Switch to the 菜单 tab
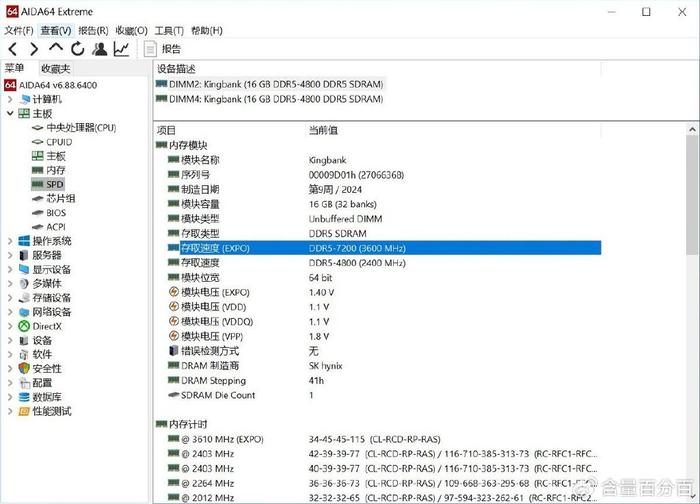Screen dimensions: 700x504 click(x=14, y=68)
